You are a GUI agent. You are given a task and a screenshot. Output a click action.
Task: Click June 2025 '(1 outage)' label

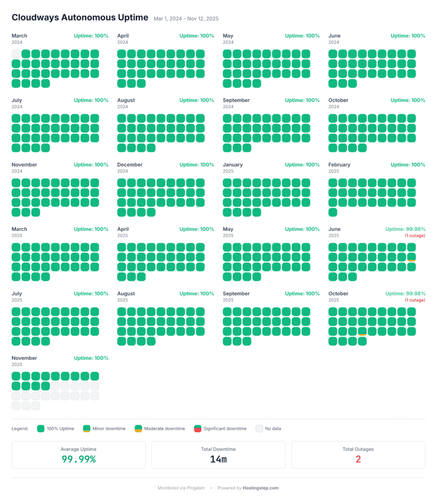tap(415, 236)
